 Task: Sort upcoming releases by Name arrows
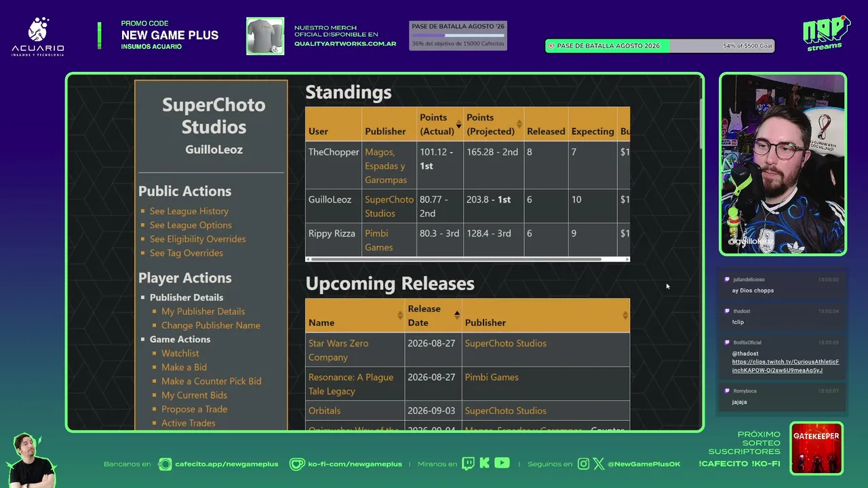[400, 315]
